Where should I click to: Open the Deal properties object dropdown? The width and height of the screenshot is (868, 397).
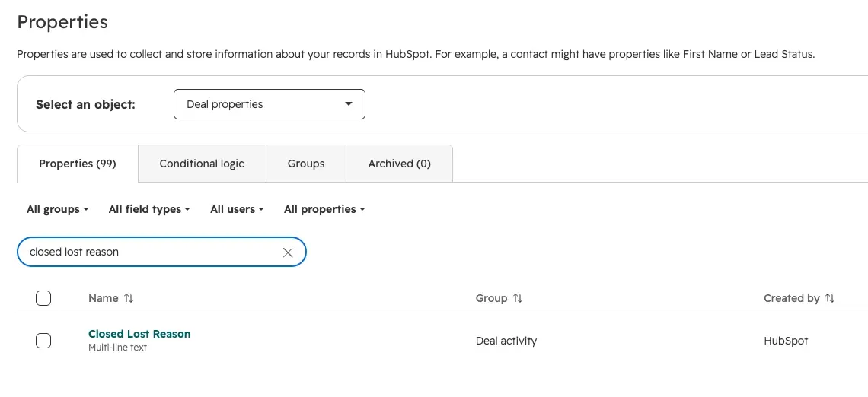[x=270, y=104]
